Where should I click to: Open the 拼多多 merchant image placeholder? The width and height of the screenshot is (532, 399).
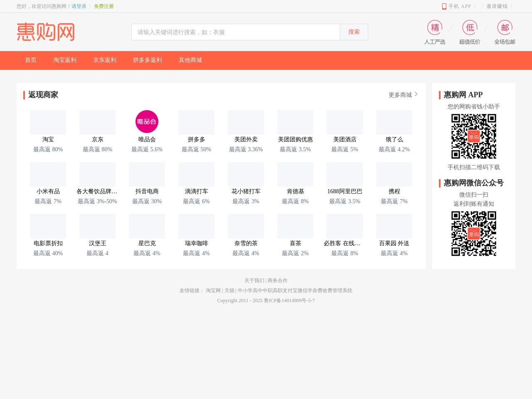(x=196, y=122)
